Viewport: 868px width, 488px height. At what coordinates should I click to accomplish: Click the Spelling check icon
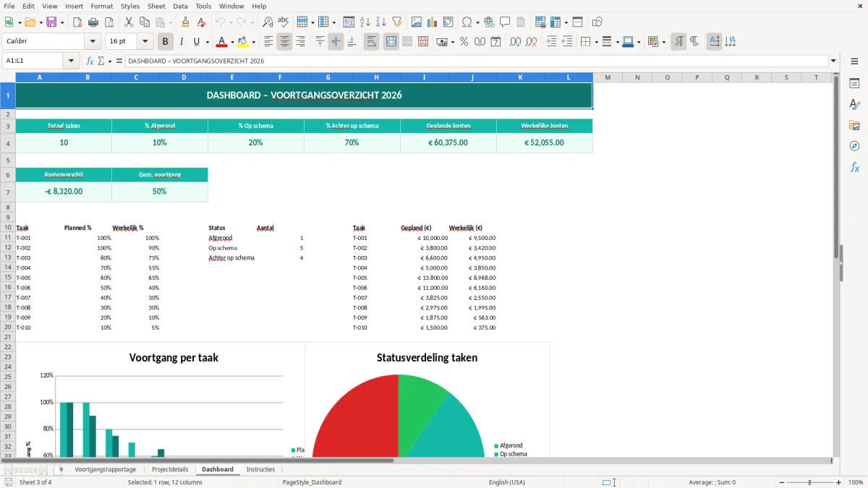click(x=284, y=22)
